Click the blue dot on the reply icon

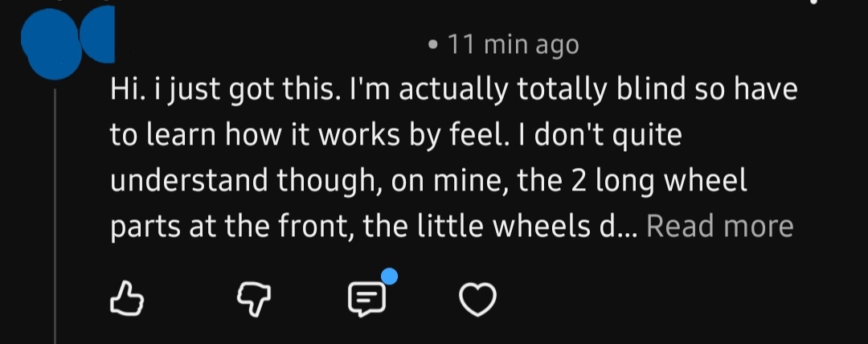click(389, 277)
